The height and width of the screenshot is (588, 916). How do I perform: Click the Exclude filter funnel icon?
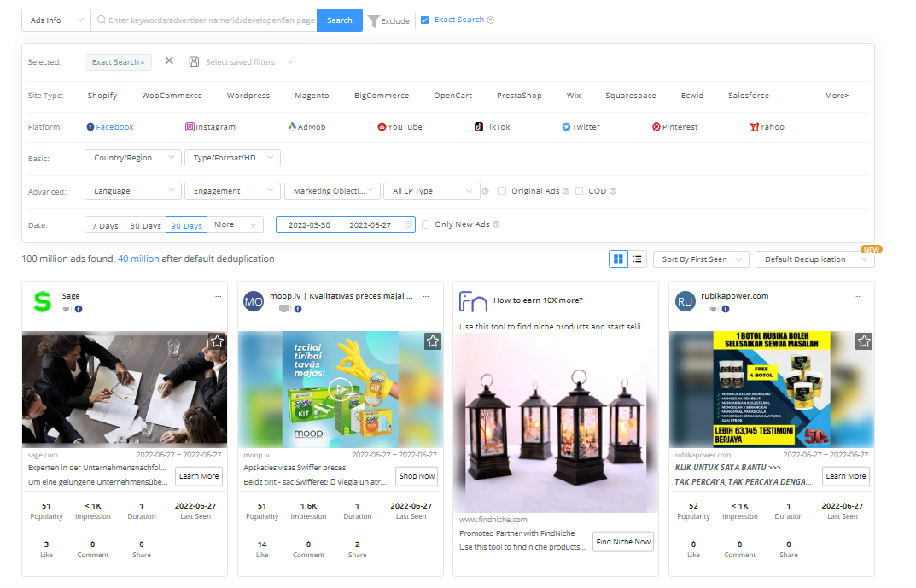click(x=374, y=20)
